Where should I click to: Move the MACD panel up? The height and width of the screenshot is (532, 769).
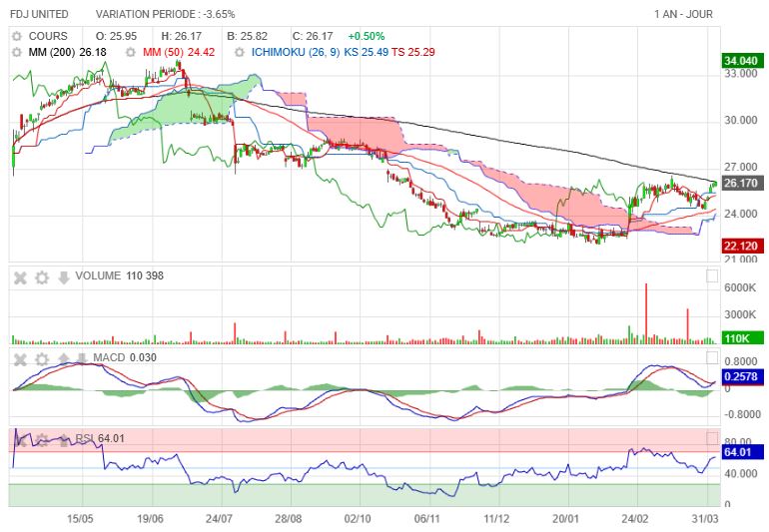[64, 359]
